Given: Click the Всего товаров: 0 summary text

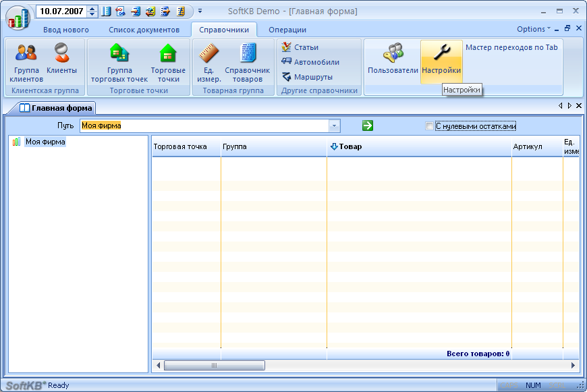Looking at the screenshot, I should point(478,354).
